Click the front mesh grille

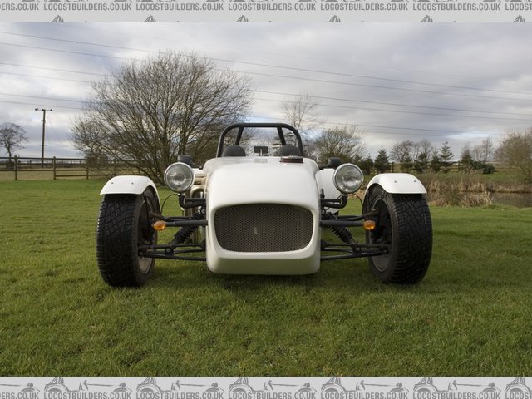[x=264, y=228]
